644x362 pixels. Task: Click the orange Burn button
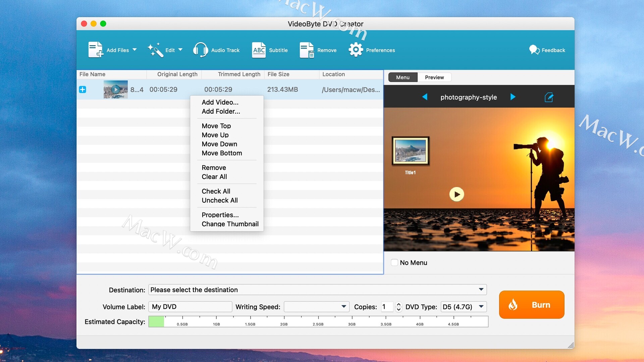[531, 305]
